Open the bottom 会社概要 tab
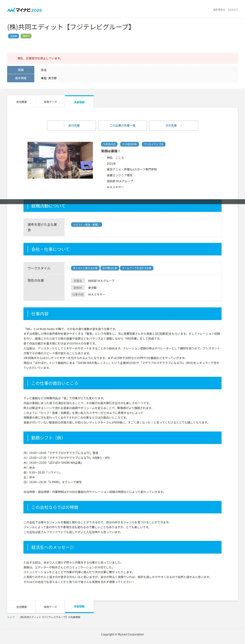This screenshot has width=245, height=644. click(x=21, y=607)
